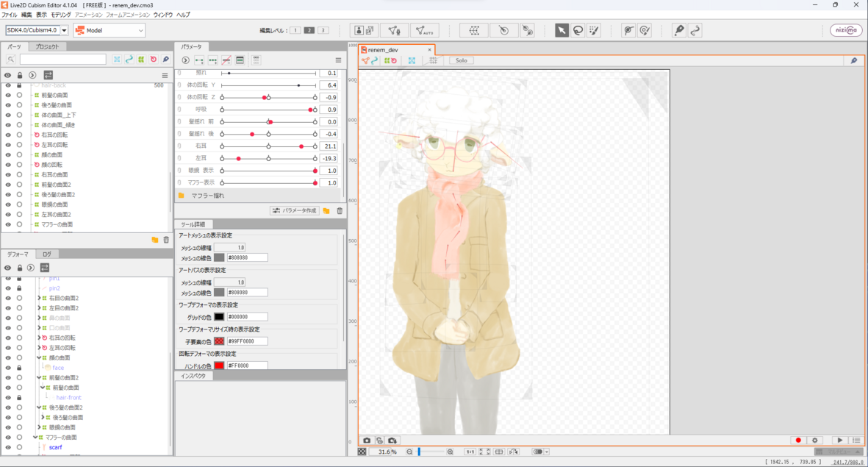868x467 pixels.
Task: Collapse 顔の曲面 in deformer tree
Action: coord(39,358)
